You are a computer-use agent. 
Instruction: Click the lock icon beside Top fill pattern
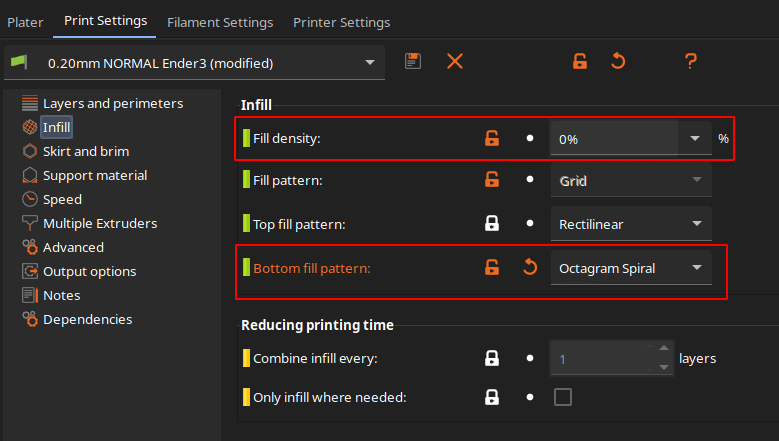pyautogui.click(x=491, y=224)
